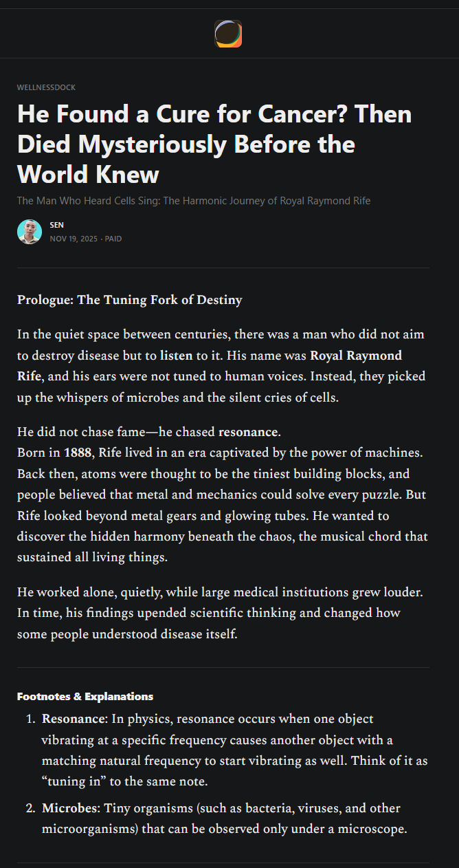This screenshot has height=868, width=459.
Task: Click the bold word 'listen' in first paragraph
Action: pos(176,356)
